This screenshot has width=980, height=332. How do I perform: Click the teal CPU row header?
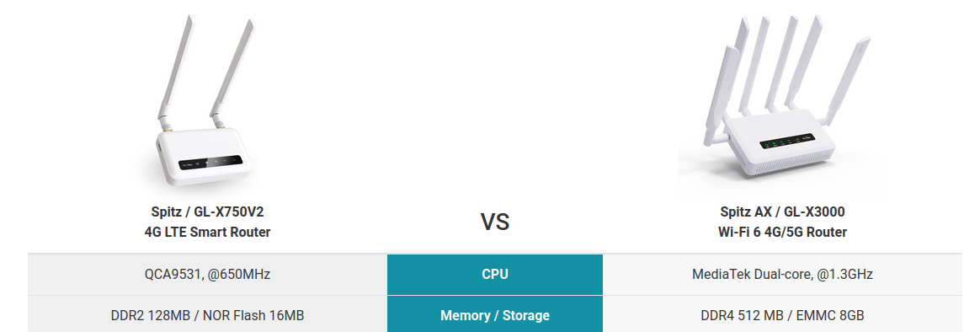tap(495, 275)
